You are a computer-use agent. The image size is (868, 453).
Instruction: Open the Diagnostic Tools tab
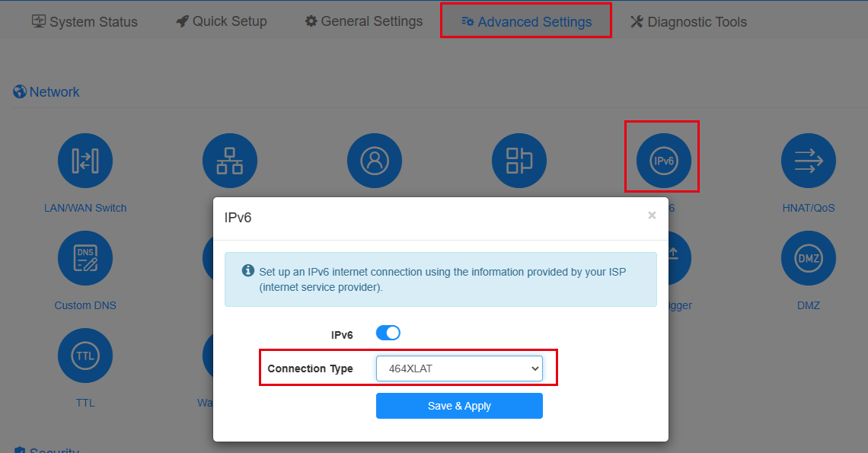pyautogui.click(x=688, y=21)
